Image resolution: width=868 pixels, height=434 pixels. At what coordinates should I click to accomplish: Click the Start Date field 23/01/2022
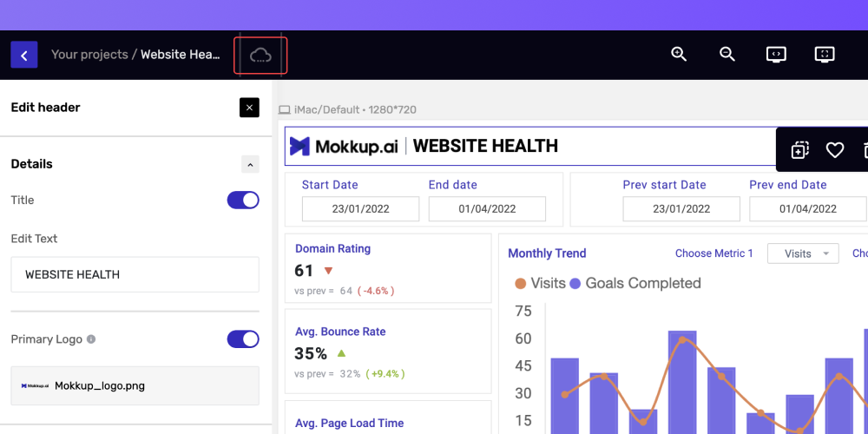pos(360,208)
